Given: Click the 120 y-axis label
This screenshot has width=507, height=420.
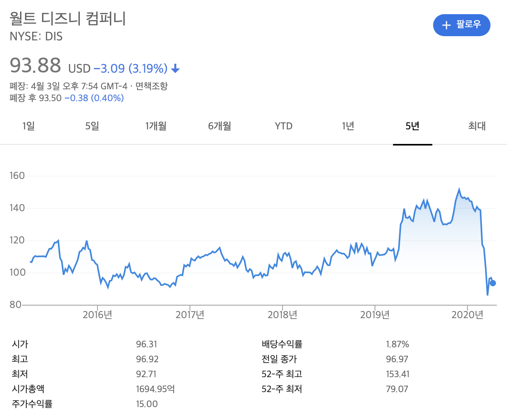Looking at the screenshot, I should [x=17, y=240].
